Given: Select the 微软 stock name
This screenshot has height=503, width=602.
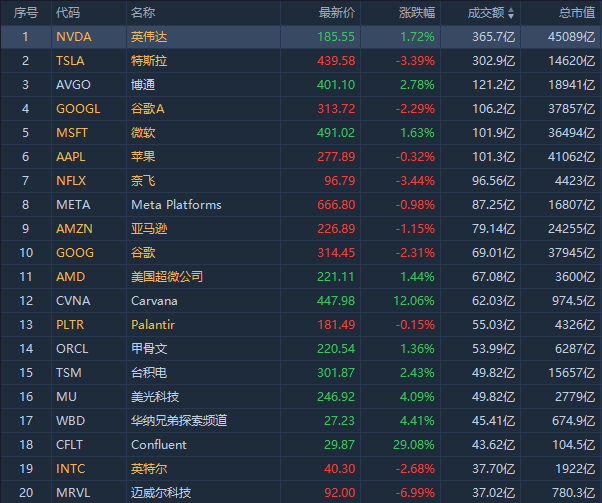Looking at the screenshot, I should (x=143, y=133).
